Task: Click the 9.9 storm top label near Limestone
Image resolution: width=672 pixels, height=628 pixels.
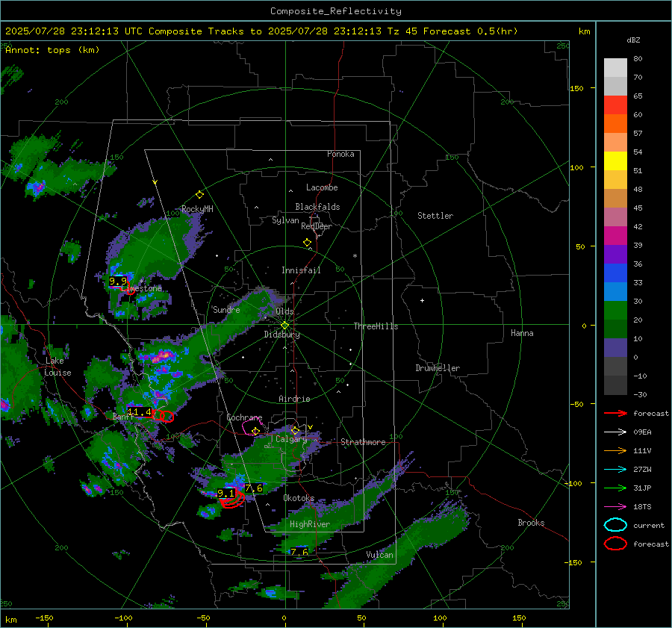Action: pyautogui.click(x=118, y=282)
